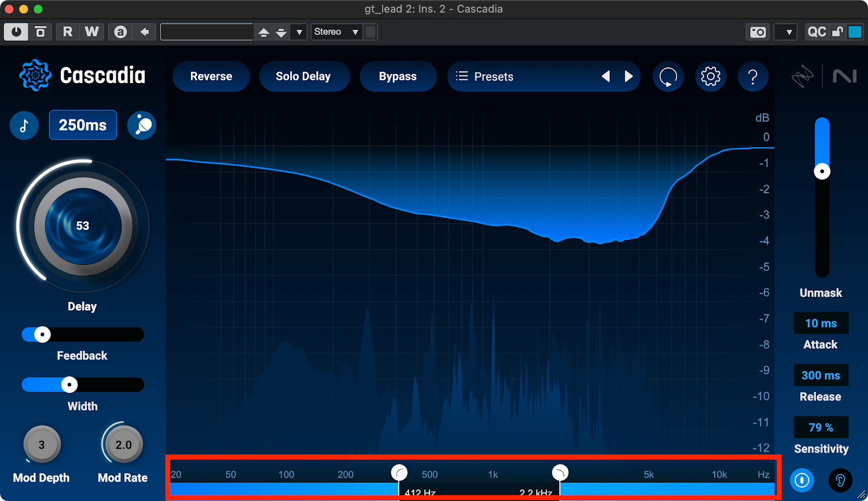Click the Solo Delay button

point(303,77)
